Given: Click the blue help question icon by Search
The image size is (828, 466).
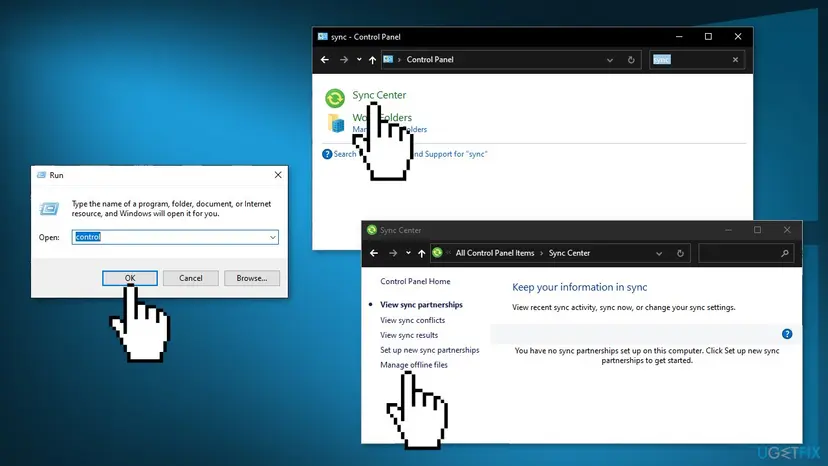Looking at the screenshot, I should click(x=327, y=154).
